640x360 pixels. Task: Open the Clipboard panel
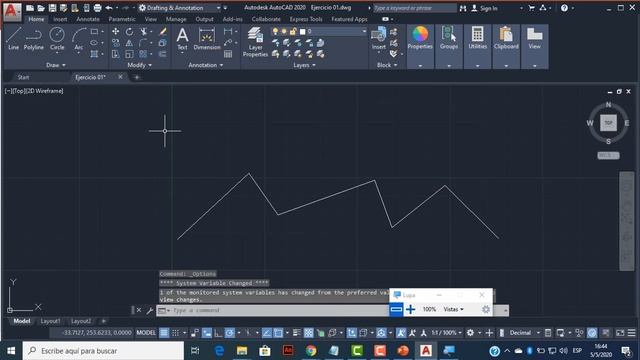pyautogui.click(x=506, y=46)
